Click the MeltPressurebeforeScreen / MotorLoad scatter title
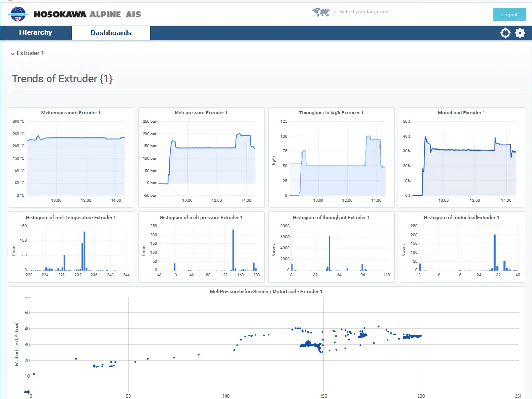 [x=266, y=292]
